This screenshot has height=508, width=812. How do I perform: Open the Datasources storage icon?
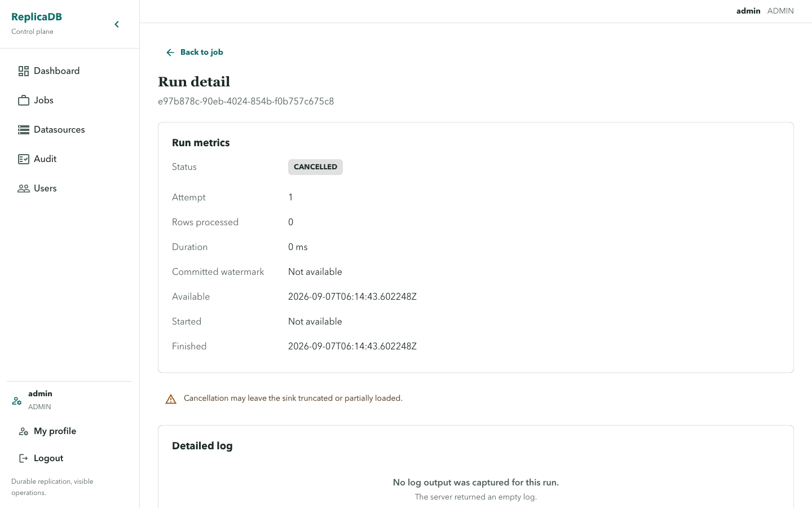pyautogui.click(x=24, y=130)
